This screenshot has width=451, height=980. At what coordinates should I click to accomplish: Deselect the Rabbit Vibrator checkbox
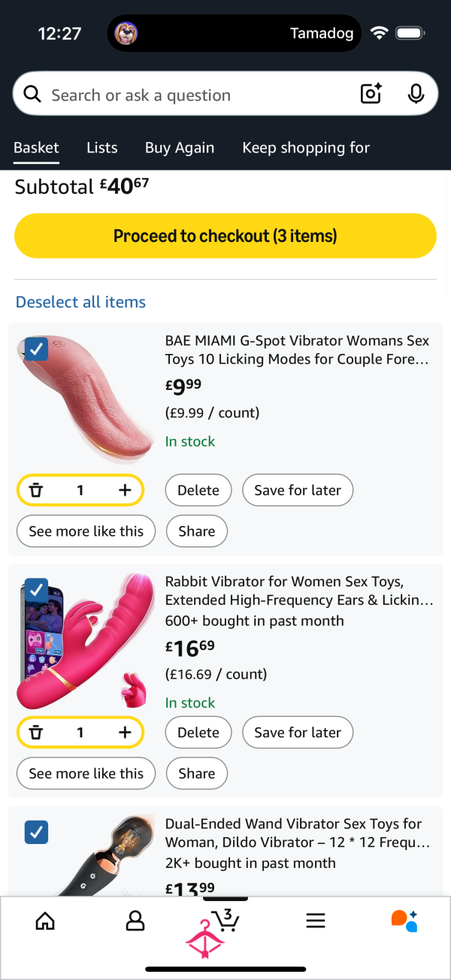36,591
